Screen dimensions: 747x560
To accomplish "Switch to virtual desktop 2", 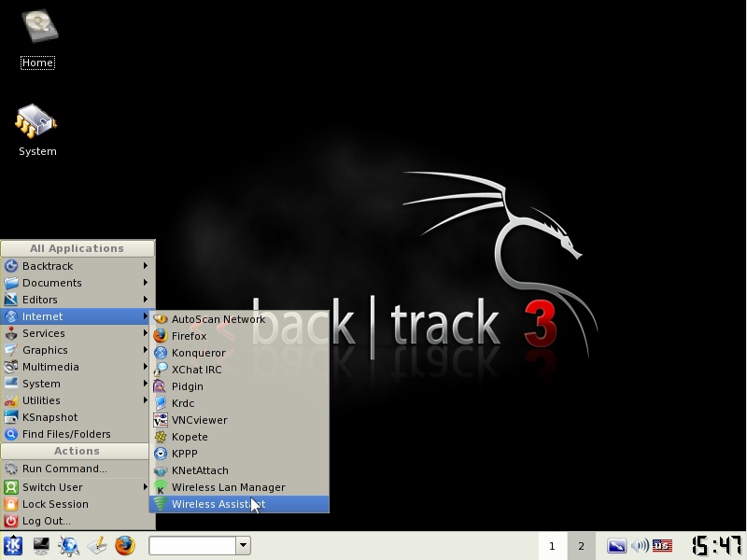I will point(581,546).
